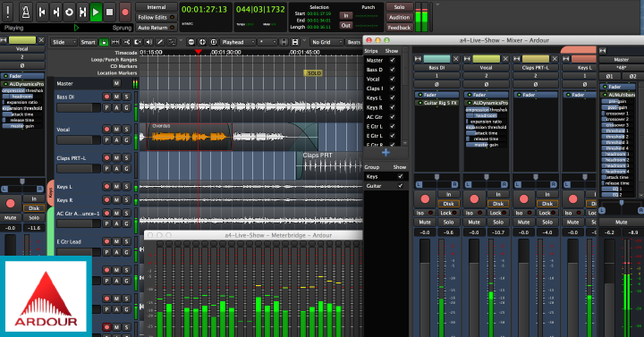The height and width of the screenshot is (337, 644).
Task: Click Play Selection transport button
Action: pyautogui.click(x=82, y=13)
